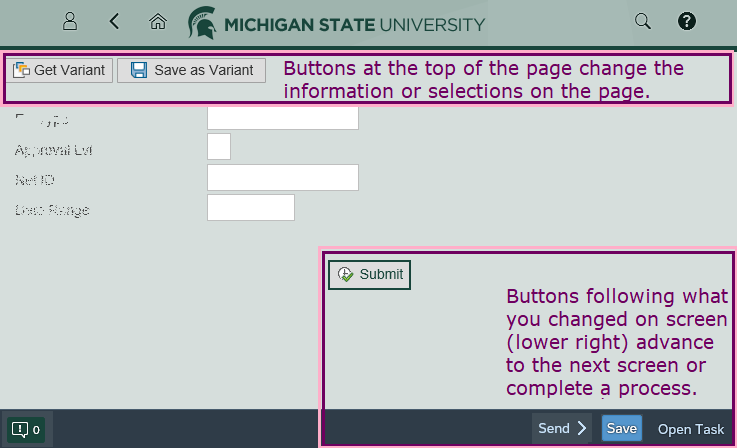Open search with the magnifier icon
The image size is (737, 448).
pos(643,21)
